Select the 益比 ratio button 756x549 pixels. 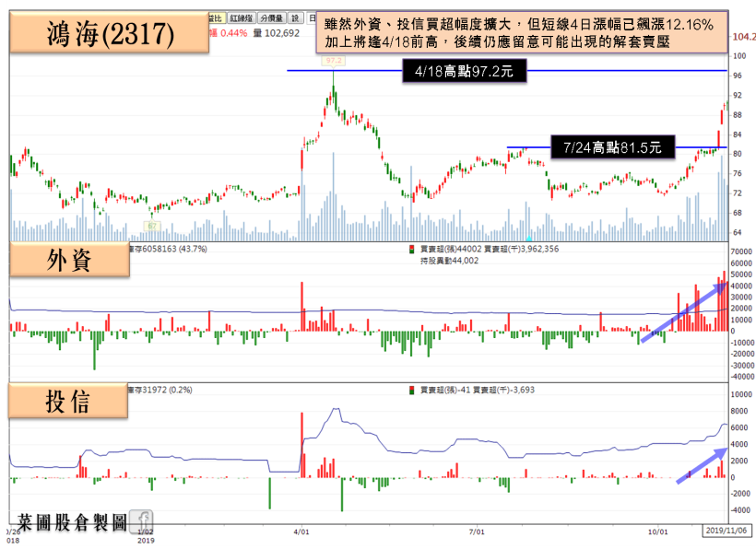pos(216,18)
